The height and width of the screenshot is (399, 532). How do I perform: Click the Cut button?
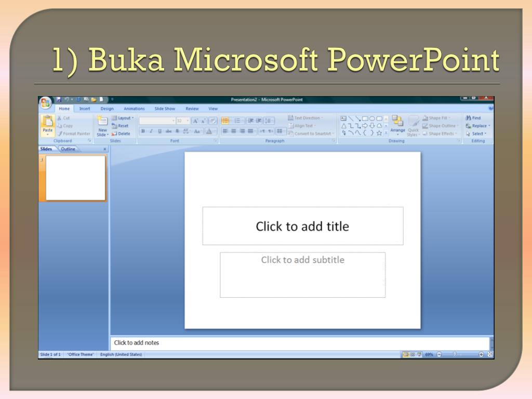[63, 118]
